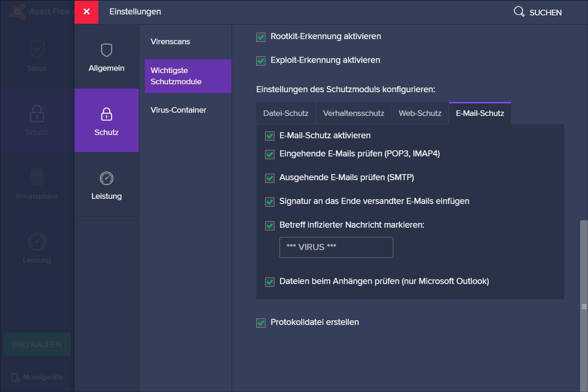
Task: Toggle Betreff infizierter Nachricht markieren
Action: [270, 225]
